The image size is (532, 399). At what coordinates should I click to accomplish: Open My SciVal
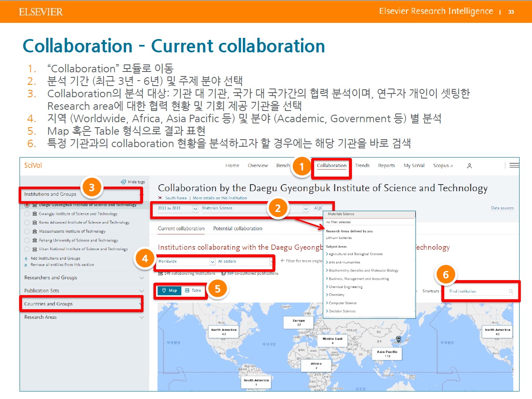tap(414, 165)
